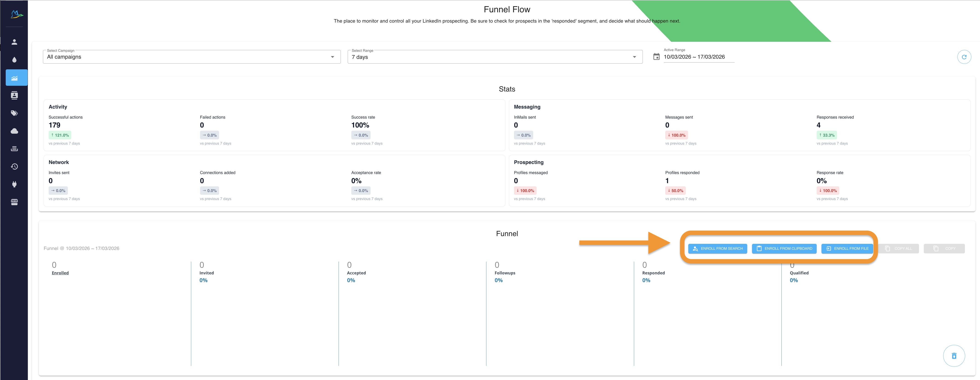
Task: Select the active Funnel Flow chart tab
Action: click(14, 78)
